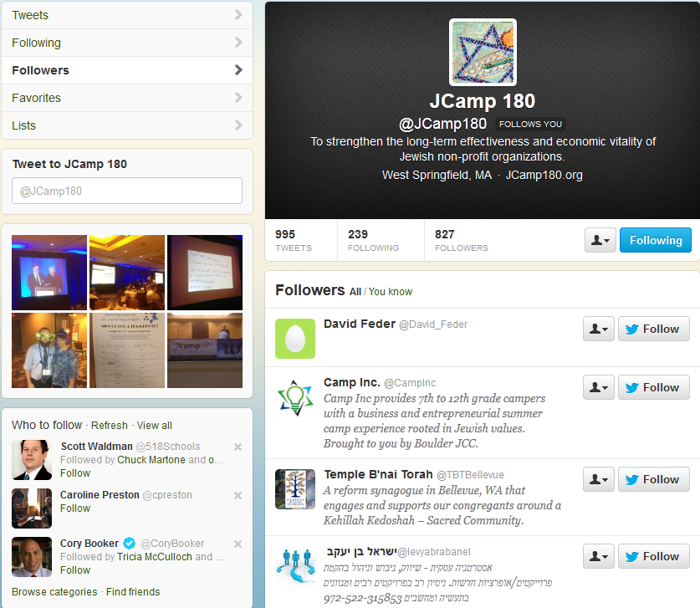Follow the levyabrabanel account
Image resolution: width=700 pixels, height=608 pixels.
pyautogui.click(x=653, y=556)
